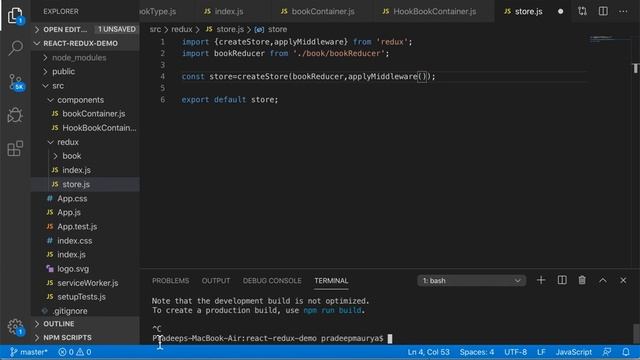The height and width of the screenshot is (360, 640).
Task: Click the terminal vertical scrollbar
Action: tap(636, 333)
